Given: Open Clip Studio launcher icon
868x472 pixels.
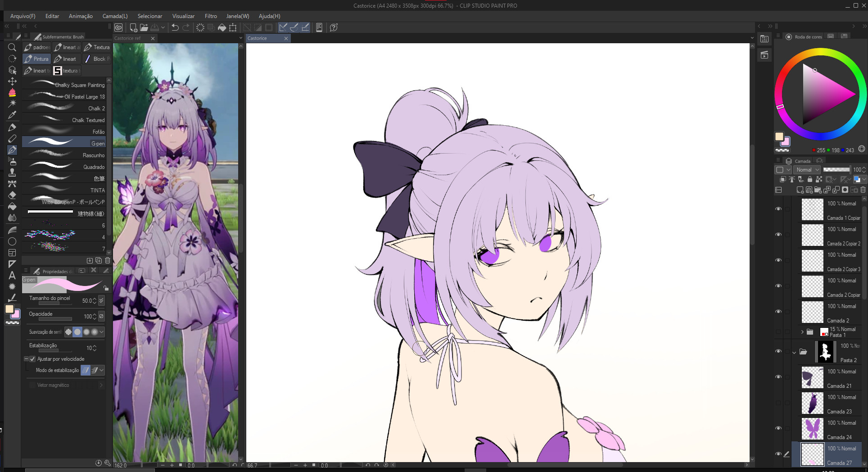Looking at the screenshot, I should pos(118,27).
